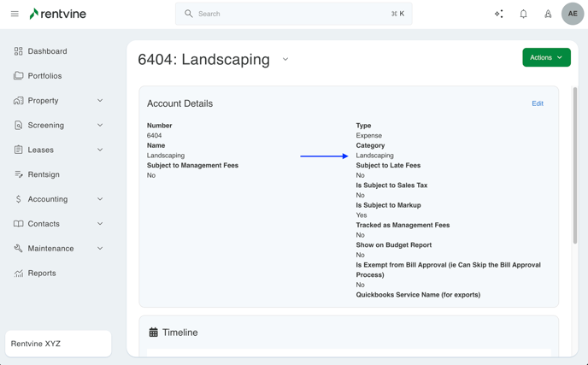588x365 pixels.
Task: Click the Rentvine logo
Action: pyautogui.click(x=57, y=14)
